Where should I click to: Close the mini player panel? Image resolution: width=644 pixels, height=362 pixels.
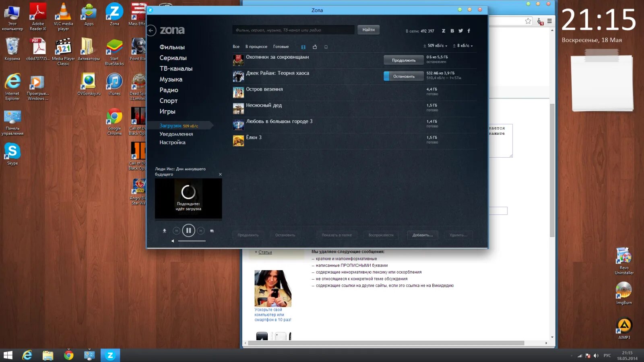(x=220, y=174)
